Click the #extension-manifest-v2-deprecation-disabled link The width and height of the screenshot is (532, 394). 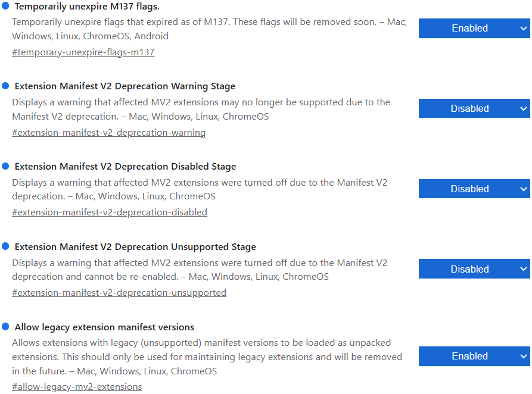tap(110, 212)
